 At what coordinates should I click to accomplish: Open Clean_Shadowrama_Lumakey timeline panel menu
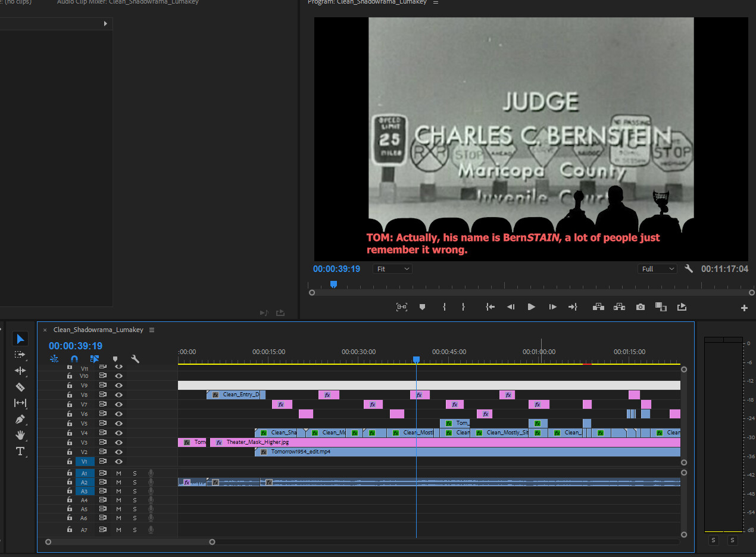pyautogui.click(x=152, y=330)
